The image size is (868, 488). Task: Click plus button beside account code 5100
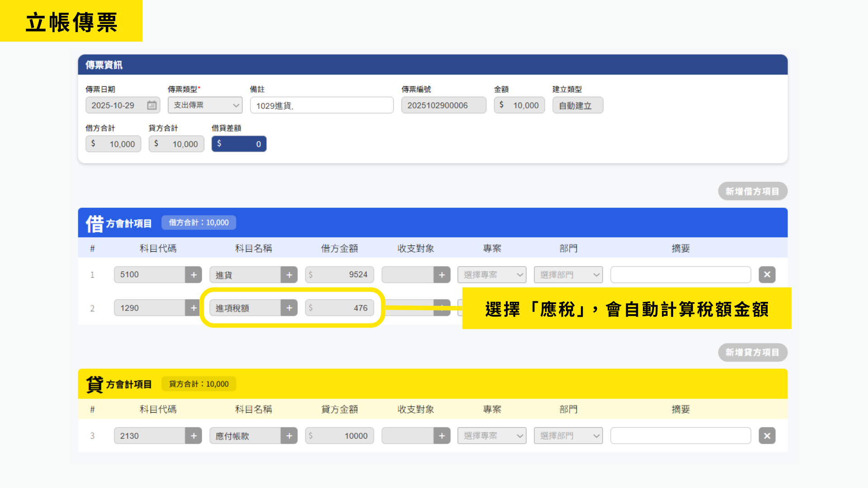coord(193,275)
